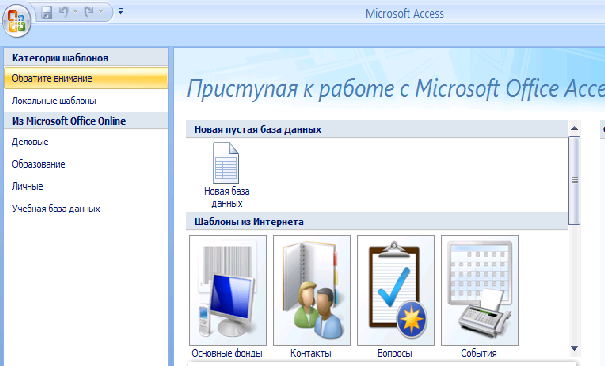Click the Undo icon in Quick Access Toolbar
605x366 pixels.
63,12
